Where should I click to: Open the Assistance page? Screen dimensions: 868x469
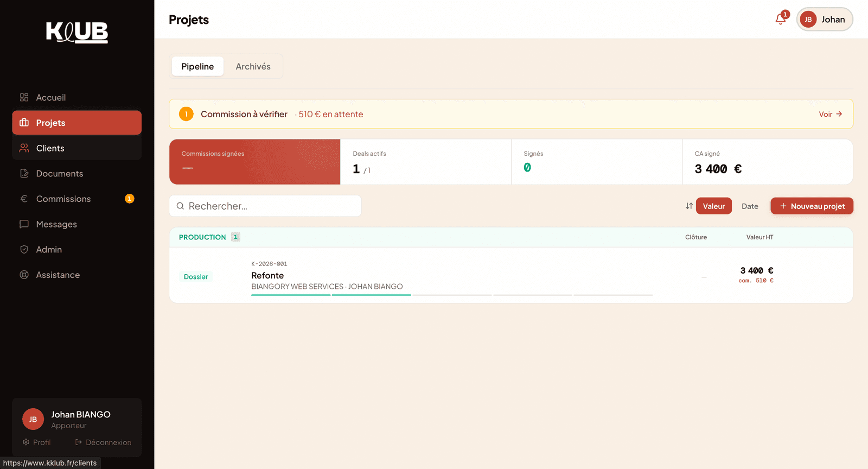[76, 275]
